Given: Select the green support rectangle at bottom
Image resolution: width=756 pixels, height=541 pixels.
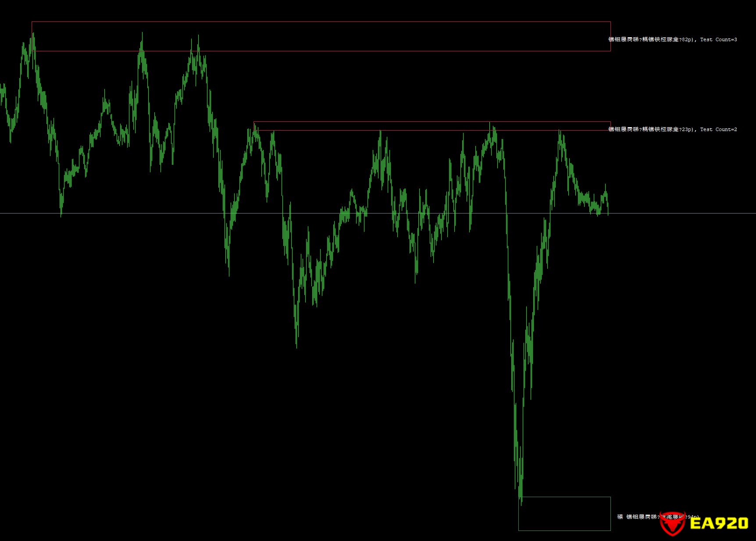Looking at the screenshot, I should pyautogui.click(x=564, y=513).
